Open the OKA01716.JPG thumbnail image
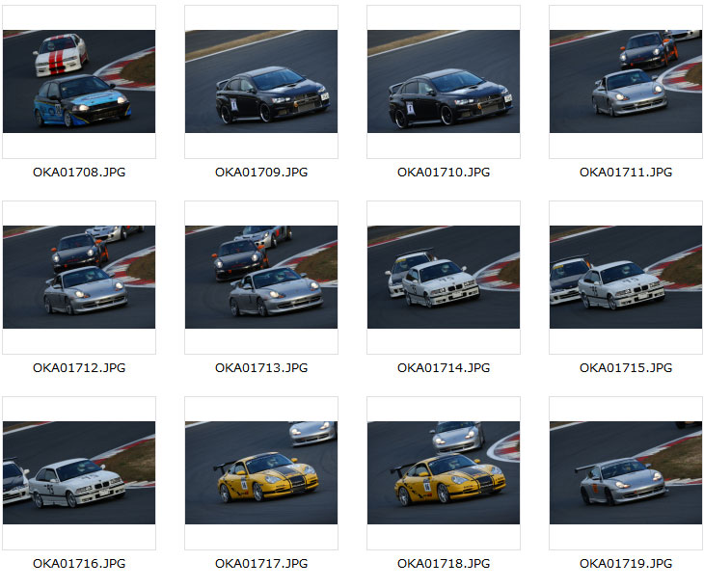704x588 pixels. [x=79, y=472]
